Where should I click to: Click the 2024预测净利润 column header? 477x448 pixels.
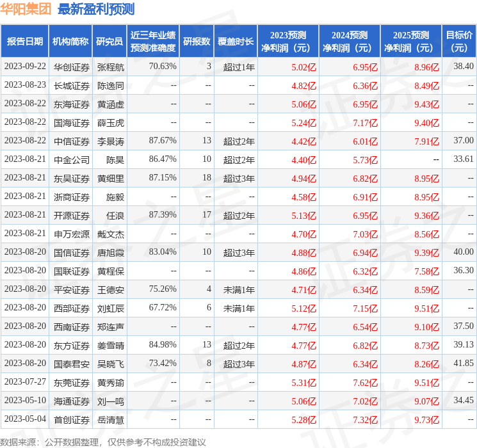coord(350,42)
